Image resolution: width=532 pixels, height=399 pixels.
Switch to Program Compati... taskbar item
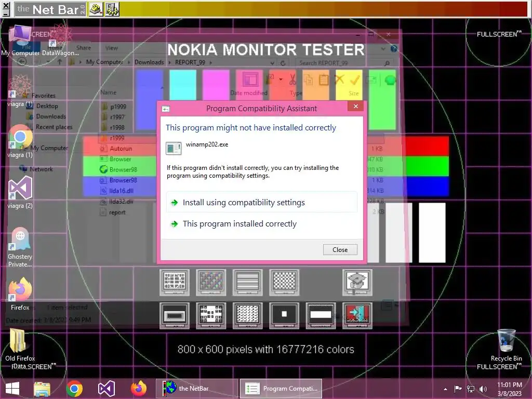click(281, 389)
